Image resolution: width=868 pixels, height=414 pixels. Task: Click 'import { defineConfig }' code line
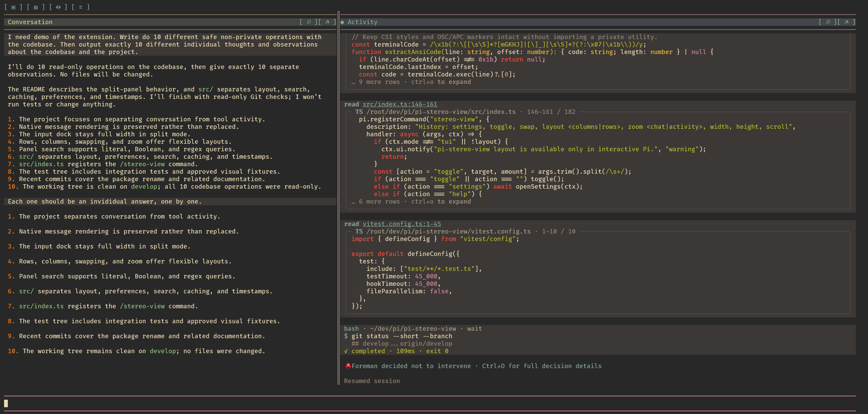435,239
